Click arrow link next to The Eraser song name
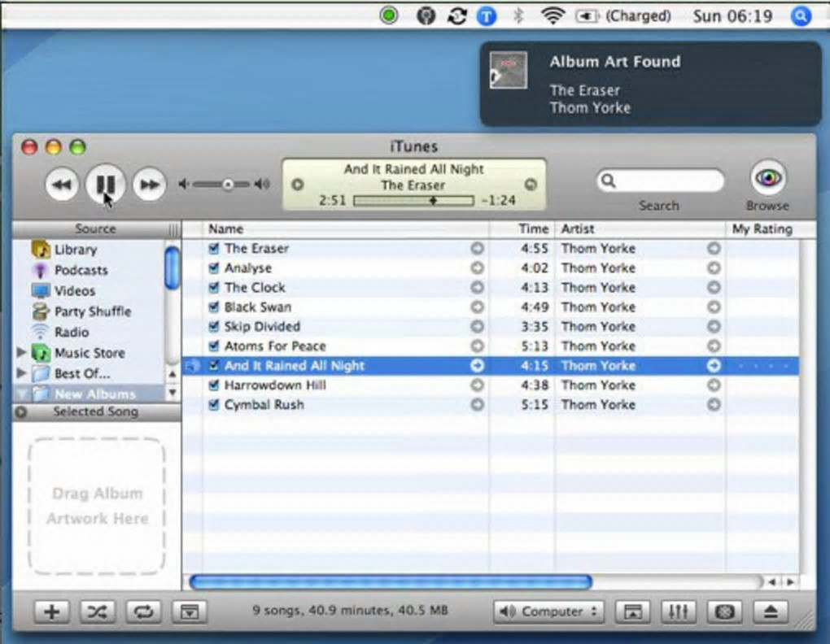This screenshot has width=830, height=644. [477, 248]
